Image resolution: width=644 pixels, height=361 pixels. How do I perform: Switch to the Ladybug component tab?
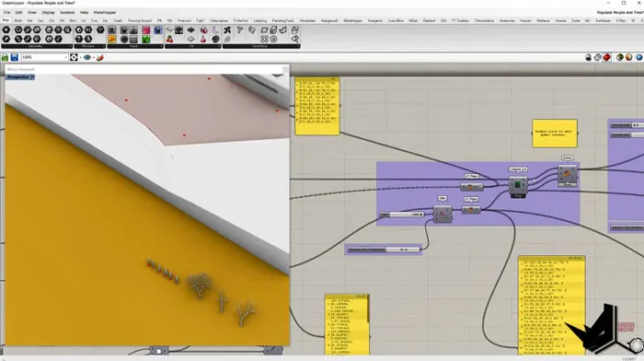(x=260, y=20)
